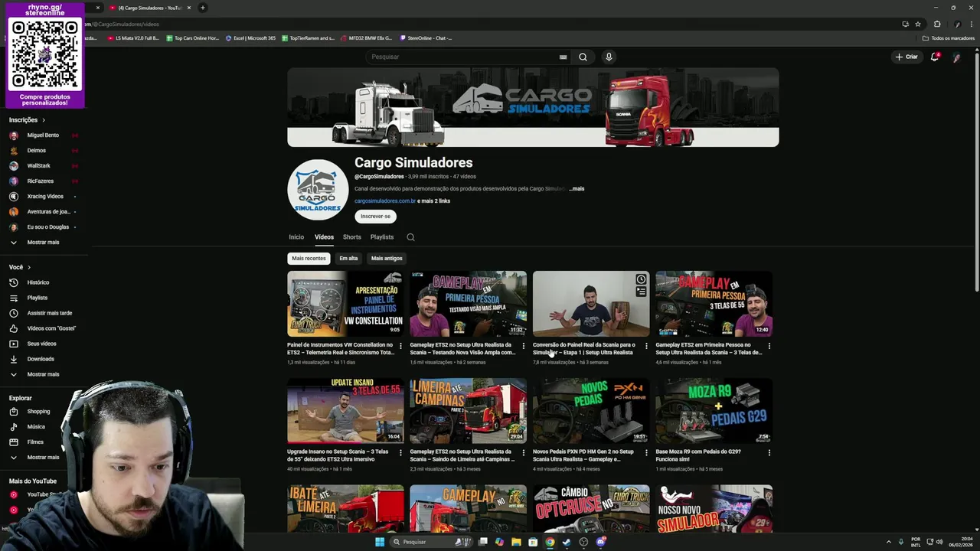
Task: Bookmark page with the star icon
Action: [918, 24]
